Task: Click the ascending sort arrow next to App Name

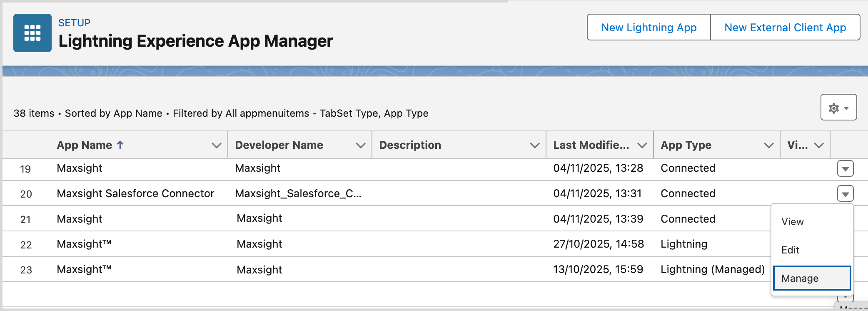Action: 120,145
